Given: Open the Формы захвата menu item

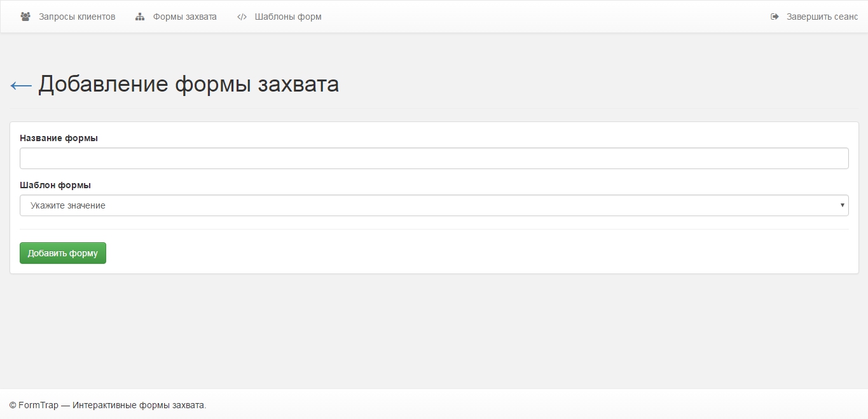Looking at the screenshot, I should [x=184, y=17].
